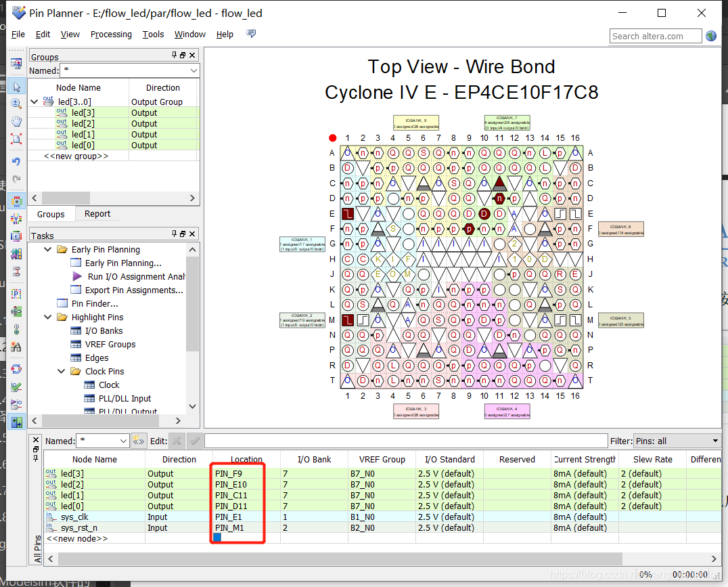728x587 pixels.
Task: Float the Groups panel with restore icon
Action: 183,55
